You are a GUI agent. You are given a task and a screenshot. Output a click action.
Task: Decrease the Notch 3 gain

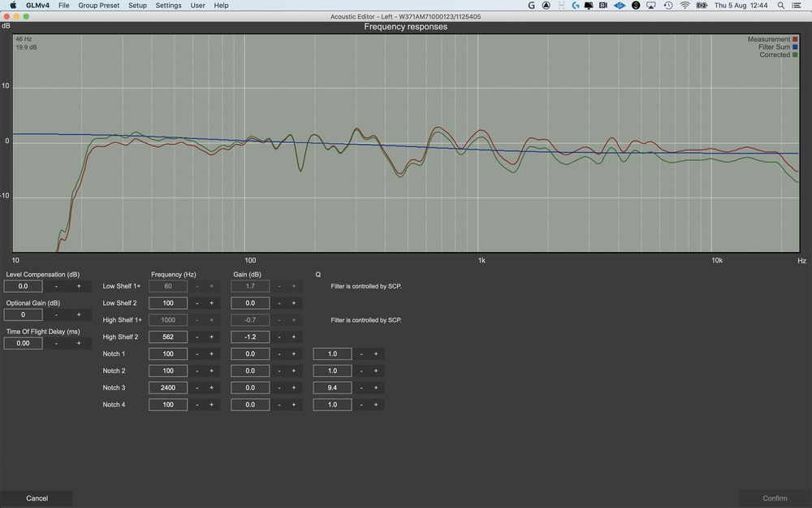pyautogui.click(x=279, y=388)
